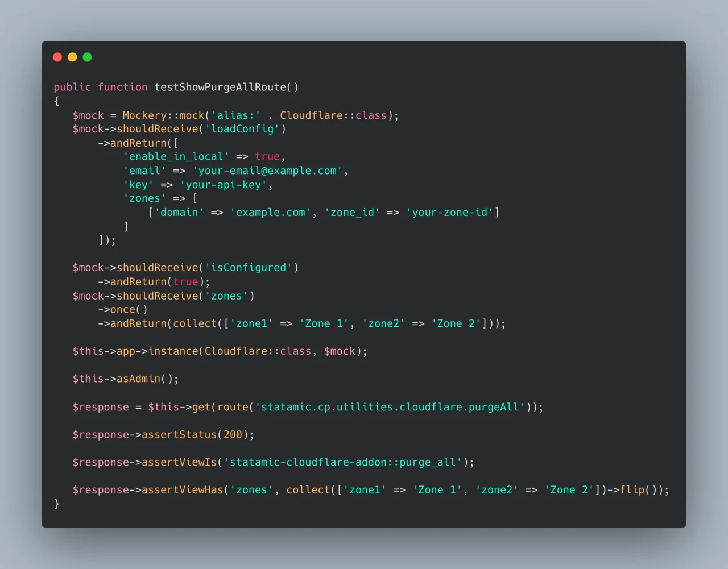Click the 'zone_id' key
Viewport: 728px width, 569px height.
(x=352, y=213)
